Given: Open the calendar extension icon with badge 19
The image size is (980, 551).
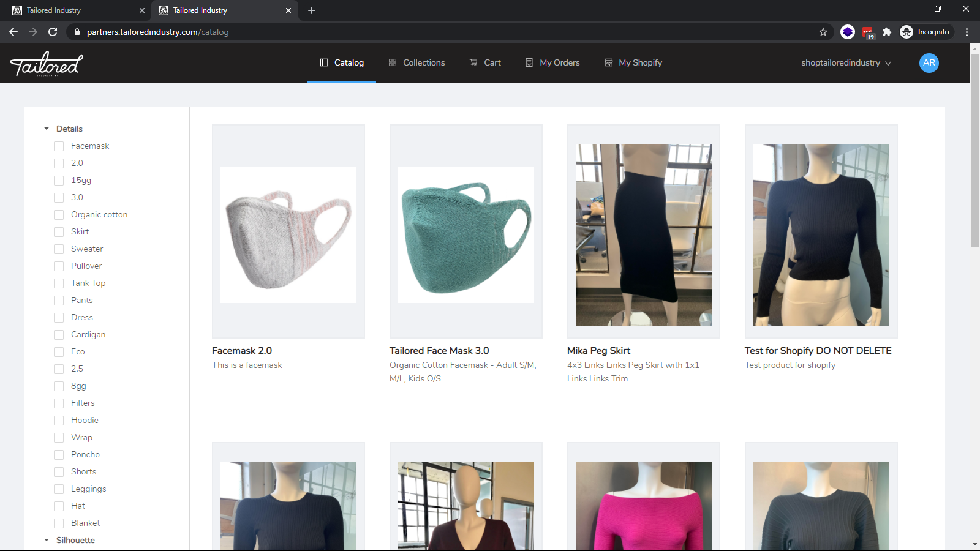Looking at the screenshot, I should (867, 32).
